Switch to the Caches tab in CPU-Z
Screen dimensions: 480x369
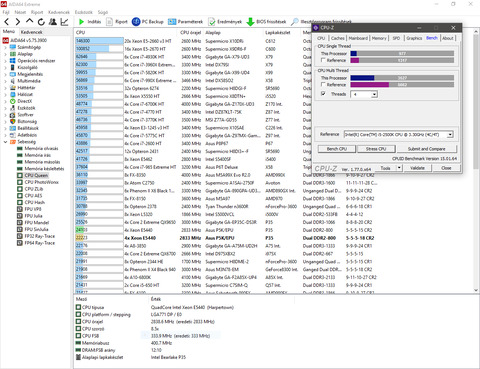338,38
